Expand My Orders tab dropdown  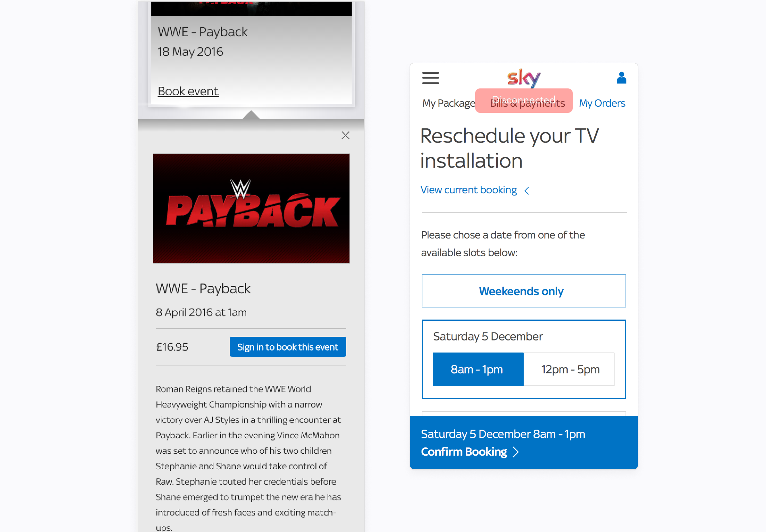pyautogui.click(x=602, y=103)
